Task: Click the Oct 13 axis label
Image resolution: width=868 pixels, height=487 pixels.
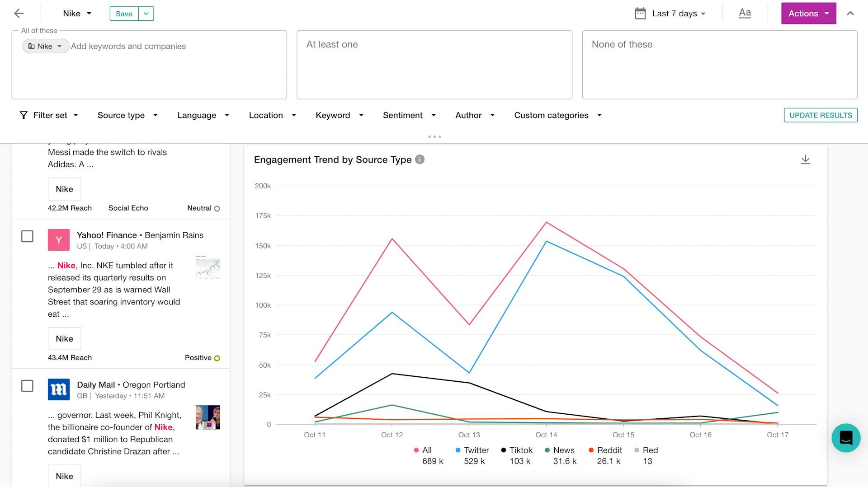Action: (x=469, y=435)
